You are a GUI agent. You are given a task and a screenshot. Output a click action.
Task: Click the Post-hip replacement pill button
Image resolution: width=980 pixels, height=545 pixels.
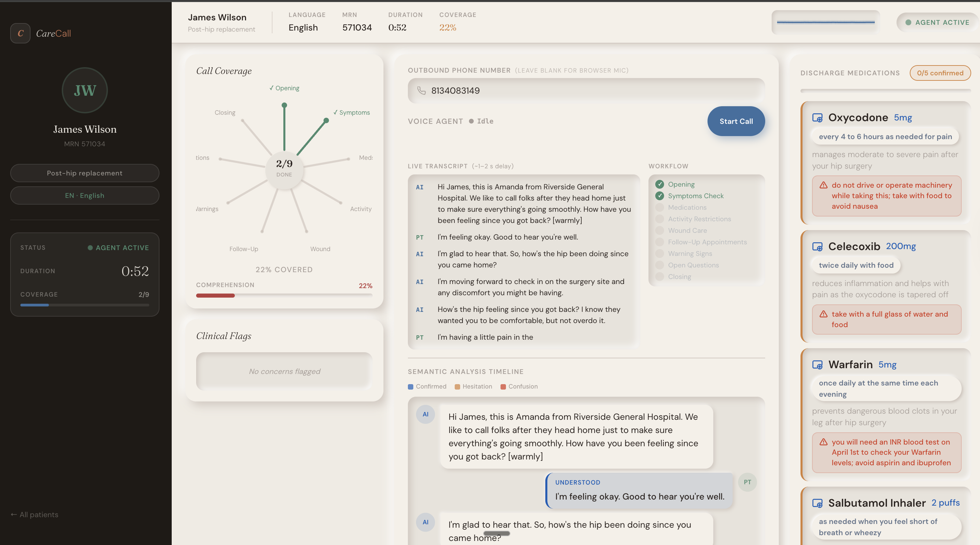pos(84,173)
